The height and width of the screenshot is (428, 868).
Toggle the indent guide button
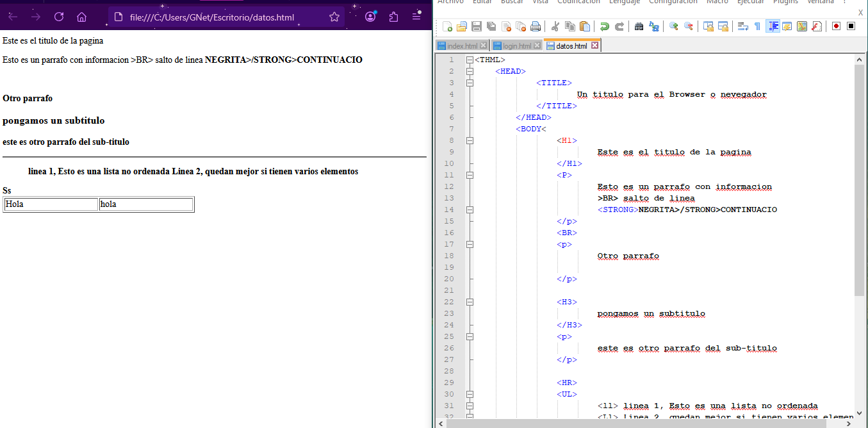(x=773, y=26)
